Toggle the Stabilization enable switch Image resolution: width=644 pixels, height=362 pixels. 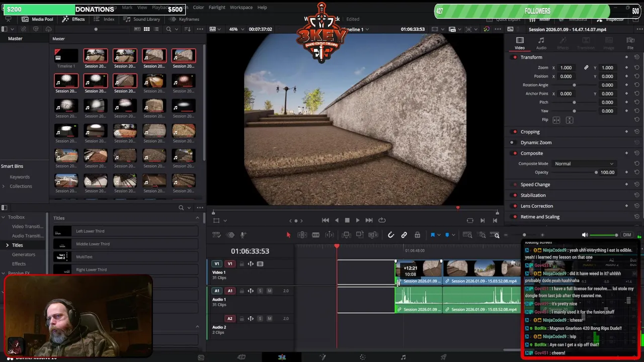tap(515, 195)
